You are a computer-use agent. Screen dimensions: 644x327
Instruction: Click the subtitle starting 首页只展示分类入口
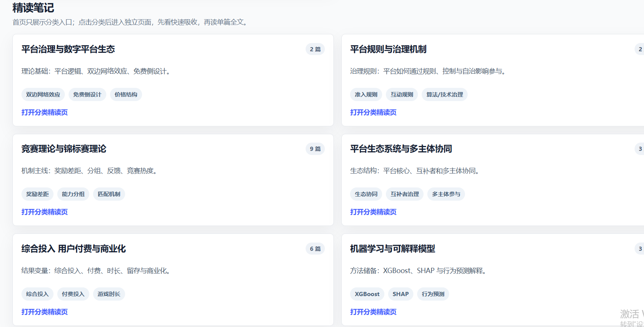point(131,22)
